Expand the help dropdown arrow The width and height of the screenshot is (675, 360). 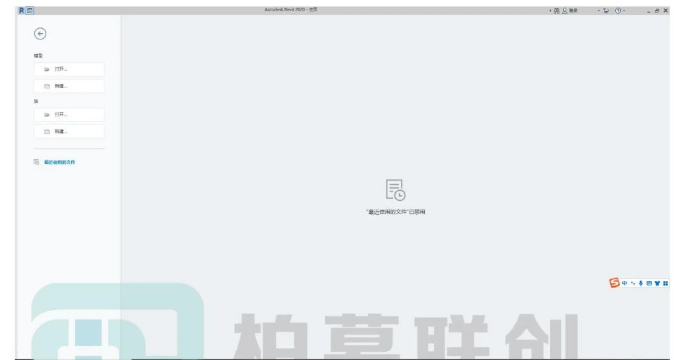(x=624, y=11)
